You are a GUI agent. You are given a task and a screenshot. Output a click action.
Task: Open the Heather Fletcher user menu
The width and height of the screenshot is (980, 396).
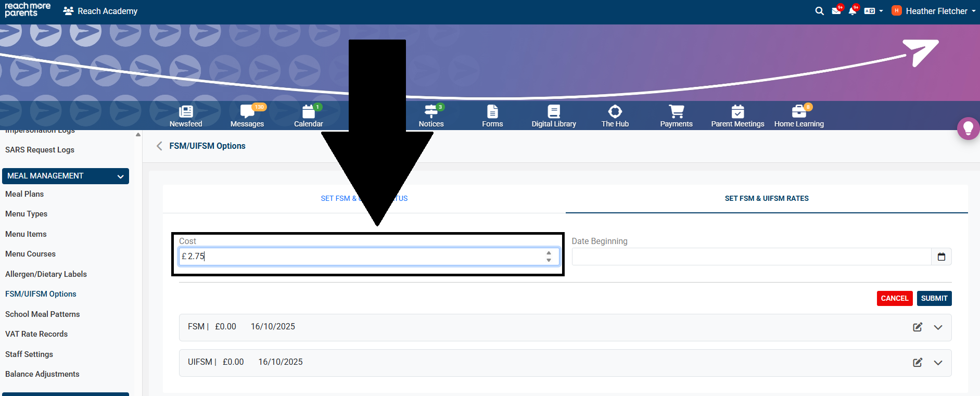point(936,11)
